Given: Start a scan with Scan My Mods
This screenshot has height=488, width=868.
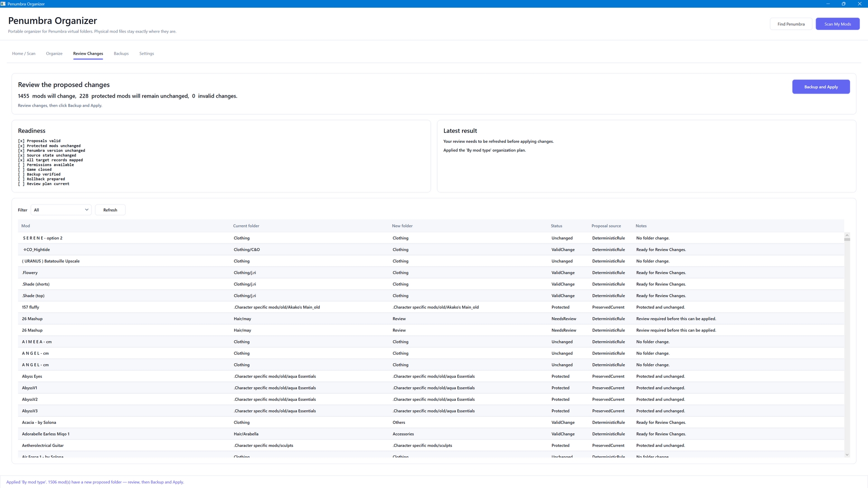Looking at the screenshot, I should pyautogui.click(x=837, y=24).
